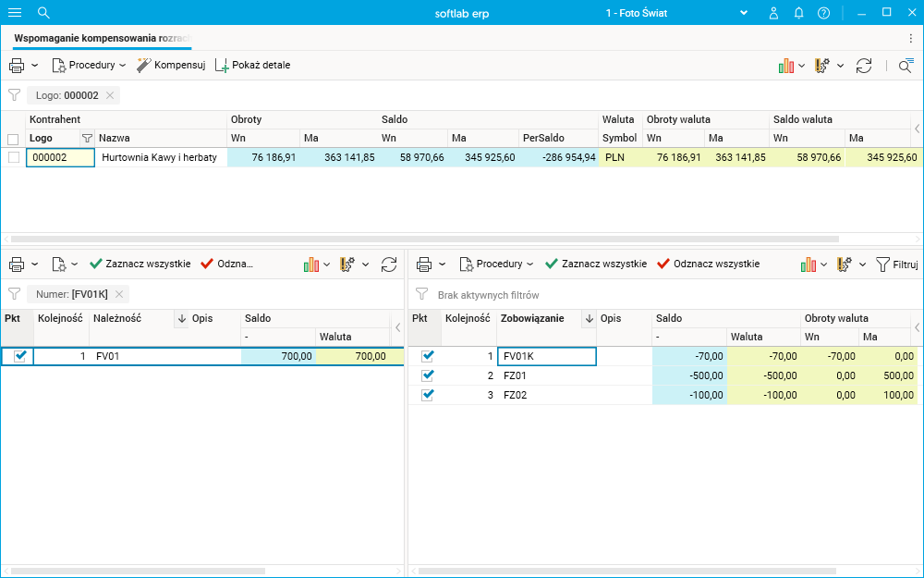
Task: Click Kompensuj magic wand button
Action: click(171, 65)
